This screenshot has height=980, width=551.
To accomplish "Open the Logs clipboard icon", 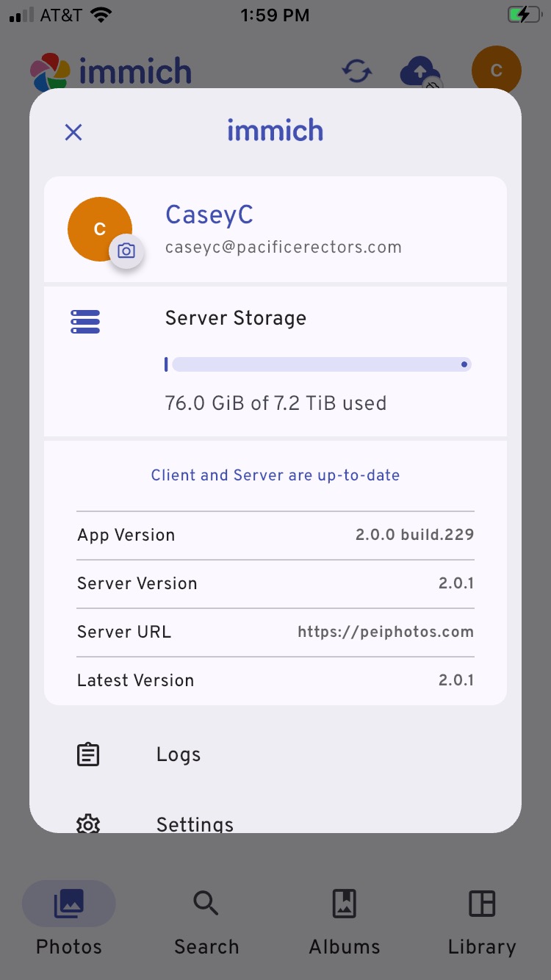I will click(x=88, y=754).
